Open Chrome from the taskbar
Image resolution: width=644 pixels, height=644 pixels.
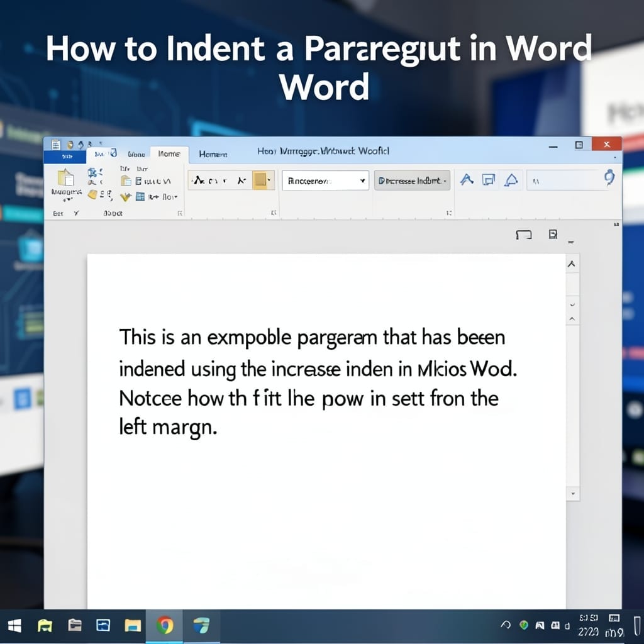point(165,626)
